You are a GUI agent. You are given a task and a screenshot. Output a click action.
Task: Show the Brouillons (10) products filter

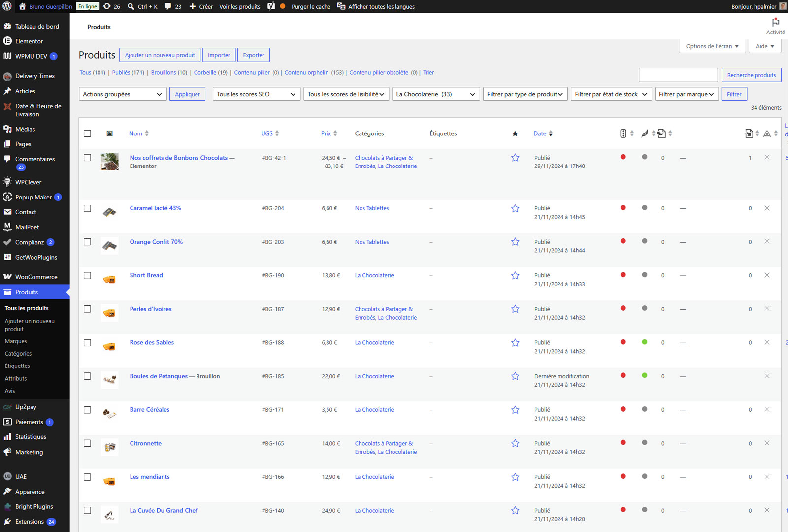[x=169, y=73]
